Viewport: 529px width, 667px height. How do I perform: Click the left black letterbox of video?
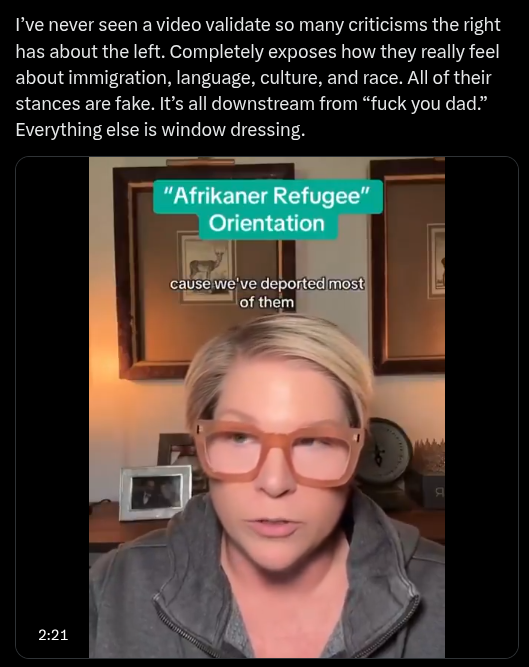(x=52, y=407)
